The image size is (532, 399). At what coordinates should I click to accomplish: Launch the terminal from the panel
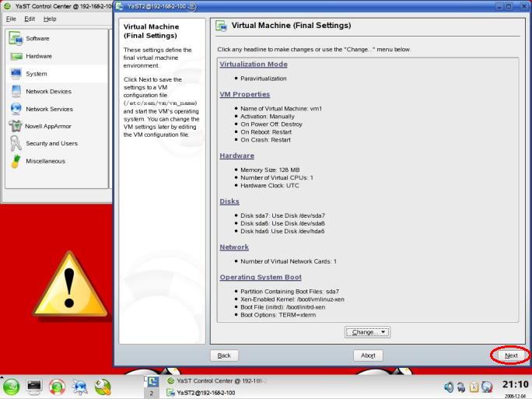[x=34, y=387]
